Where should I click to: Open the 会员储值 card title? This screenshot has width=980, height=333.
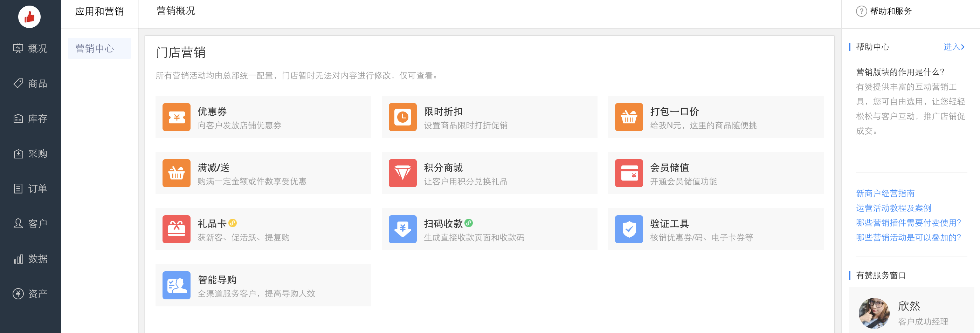[x=670, y=168]
